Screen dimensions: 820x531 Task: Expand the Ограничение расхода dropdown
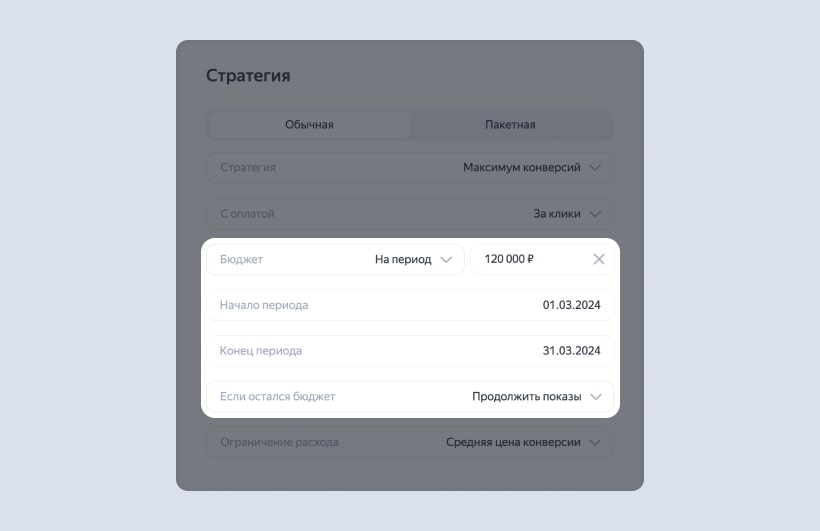[409, 442]
